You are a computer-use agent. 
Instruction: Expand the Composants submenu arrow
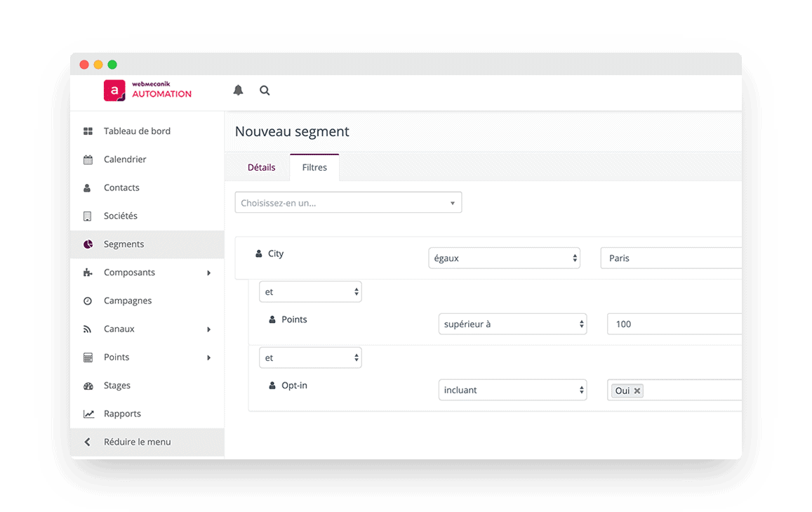(208, 273)
